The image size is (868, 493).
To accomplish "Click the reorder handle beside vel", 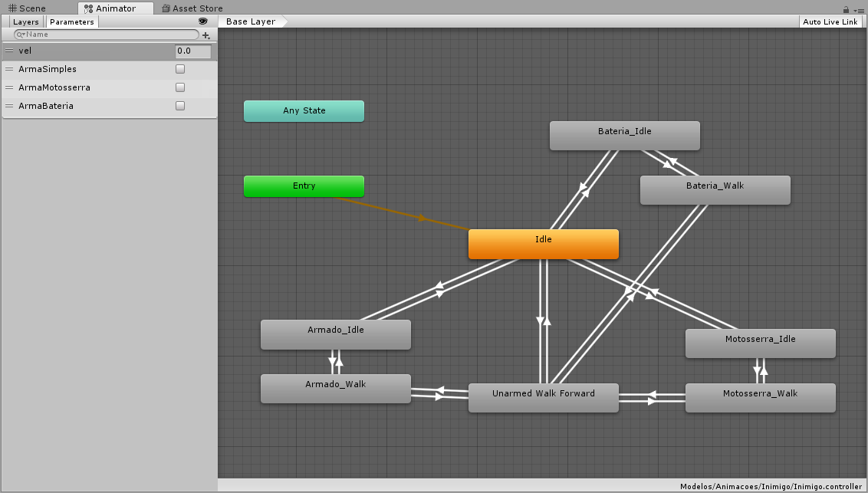I will pyautogui.click(x=9, y=51).
